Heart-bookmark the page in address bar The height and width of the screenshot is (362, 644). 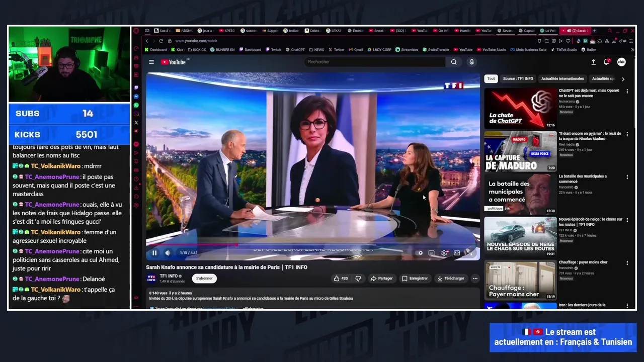(x=568, y=41)
